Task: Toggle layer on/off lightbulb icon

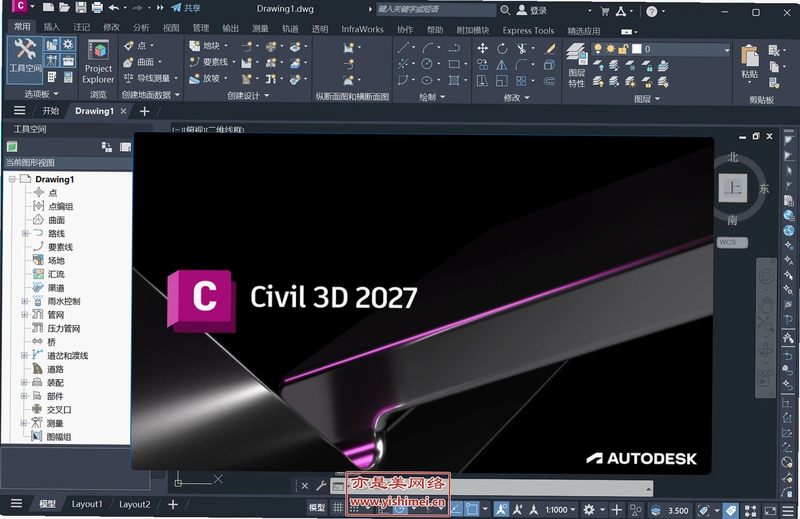Action: tap(598, 49)
